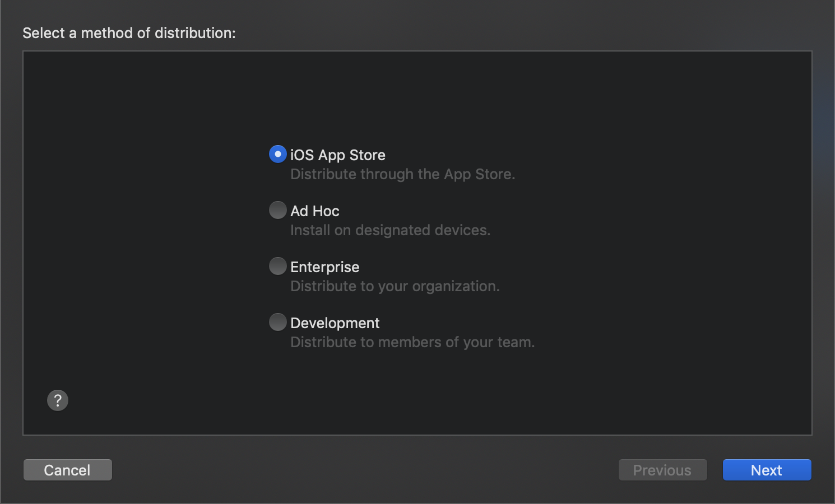Screen dimensions: 835x504
Task: Choose the Ad Hoc distribution option
Action: (x=278, y=210)
